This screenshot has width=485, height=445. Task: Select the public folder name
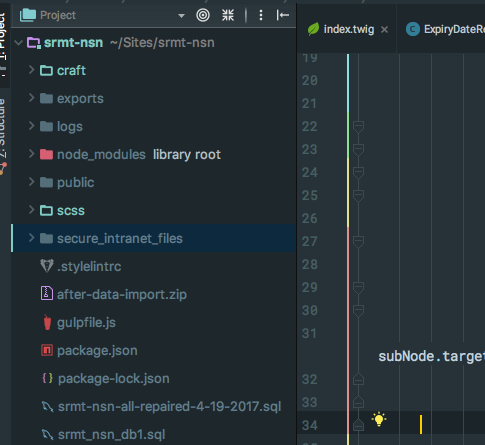[76, 183]
